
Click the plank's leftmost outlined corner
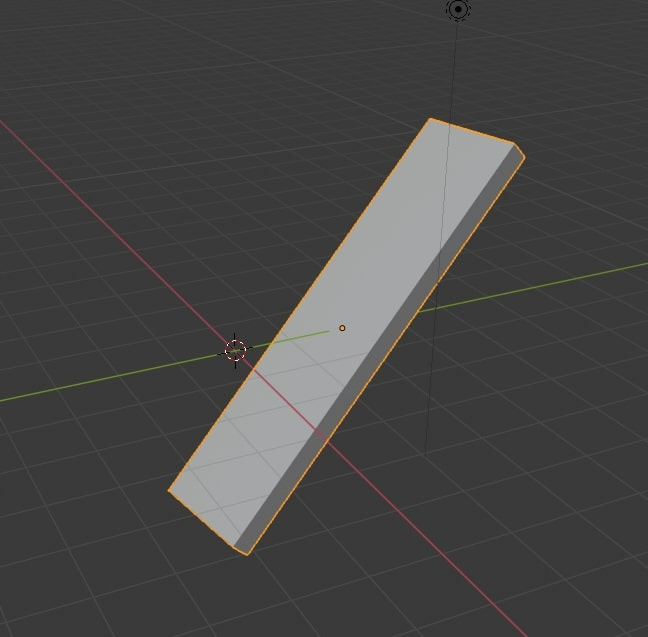(169, 490)
